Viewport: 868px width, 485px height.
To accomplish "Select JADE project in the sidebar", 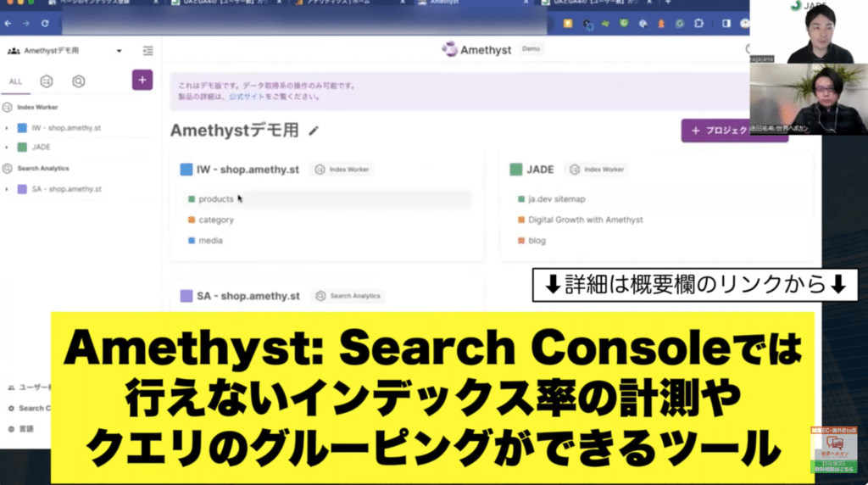I will click(41, 148).
